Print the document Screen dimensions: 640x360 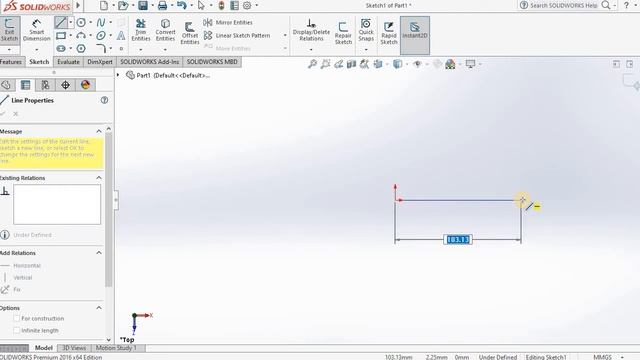click(x=162, y=5)
